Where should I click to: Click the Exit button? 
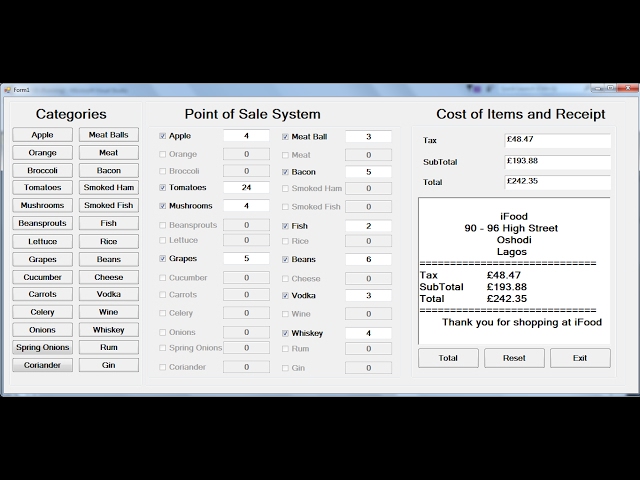pyautogui.click(x=580, y=358)
